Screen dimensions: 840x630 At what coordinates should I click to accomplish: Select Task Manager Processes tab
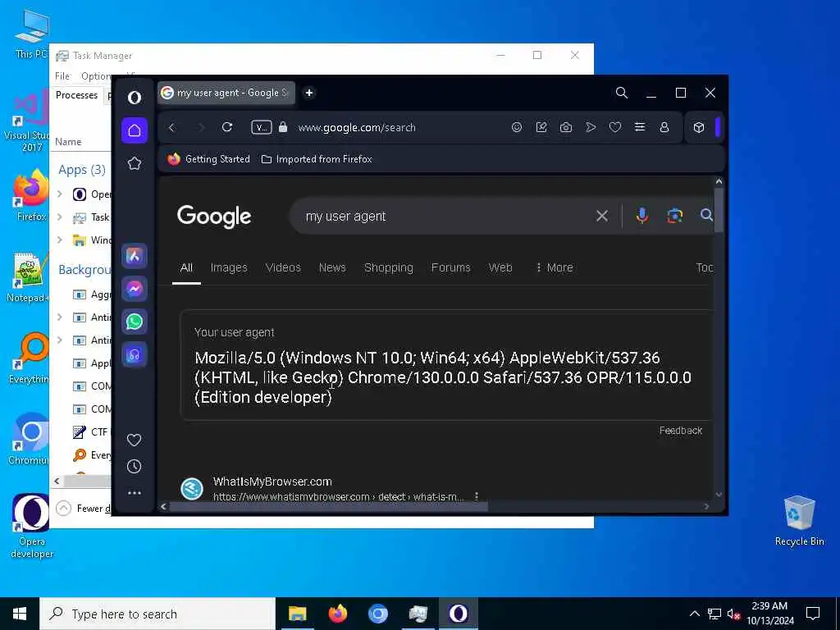click(x=76, y=95)
